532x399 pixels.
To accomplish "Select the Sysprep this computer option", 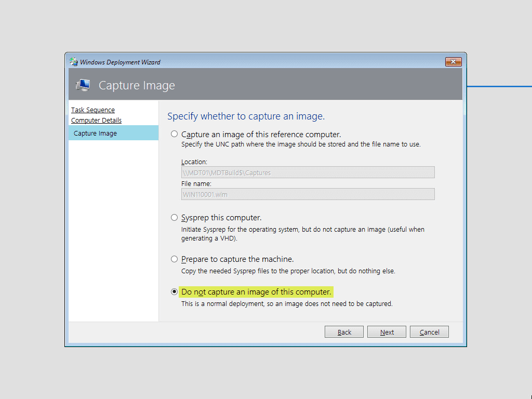I will [x=174, y=218].
